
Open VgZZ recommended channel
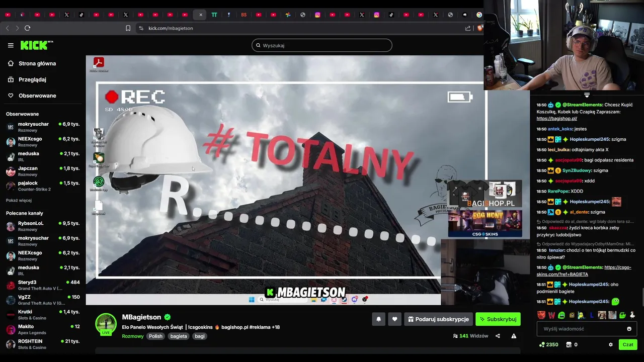pos(43,300)
